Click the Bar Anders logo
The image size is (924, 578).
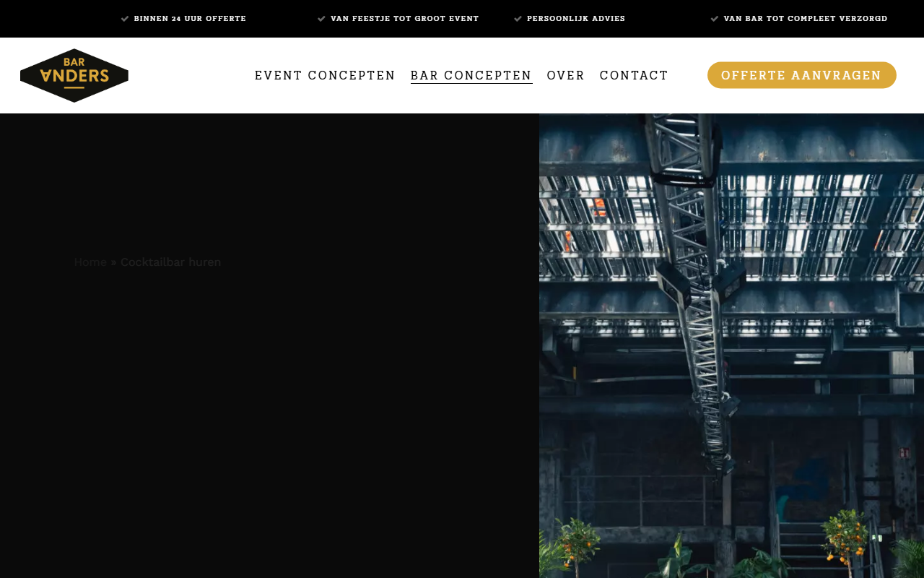coord(74,75)
